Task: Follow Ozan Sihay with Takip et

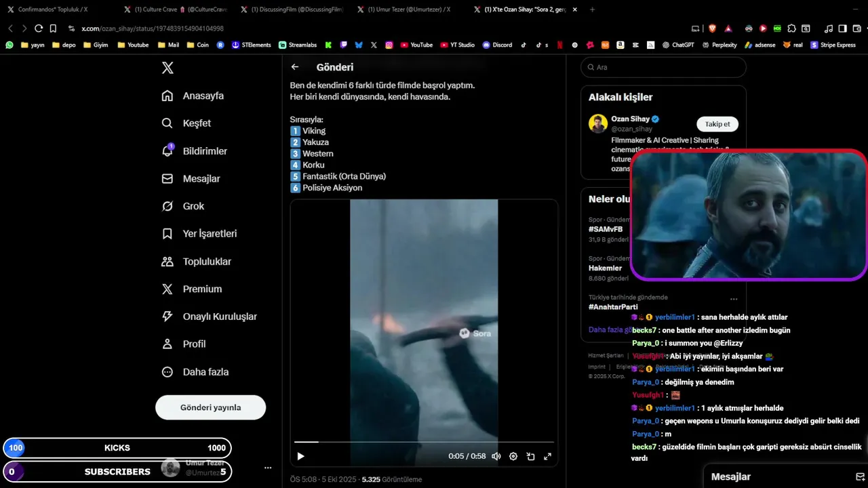Action: (x=717, y=124)
